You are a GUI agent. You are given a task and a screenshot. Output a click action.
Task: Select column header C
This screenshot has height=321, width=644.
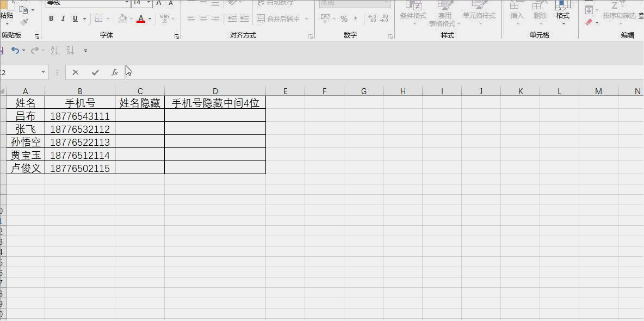tap(140, 91)
